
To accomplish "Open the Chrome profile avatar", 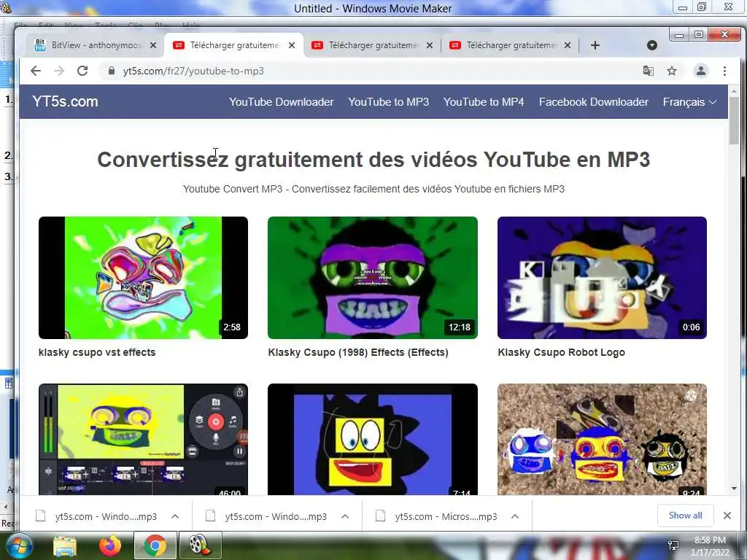I will 701,71.
